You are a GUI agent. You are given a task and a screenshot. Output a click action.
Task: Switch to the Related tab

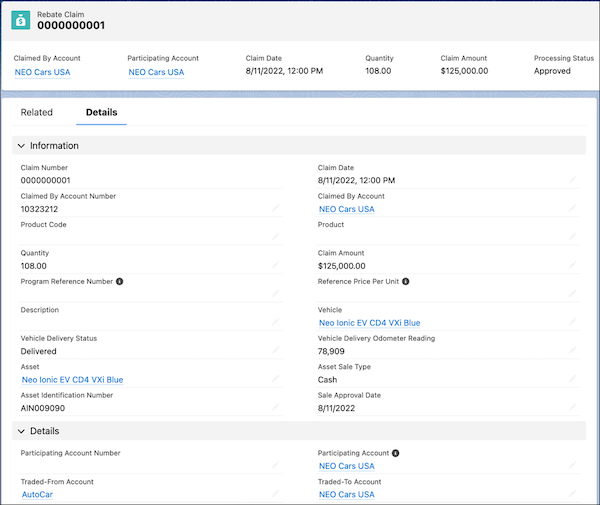click(37, 112)
